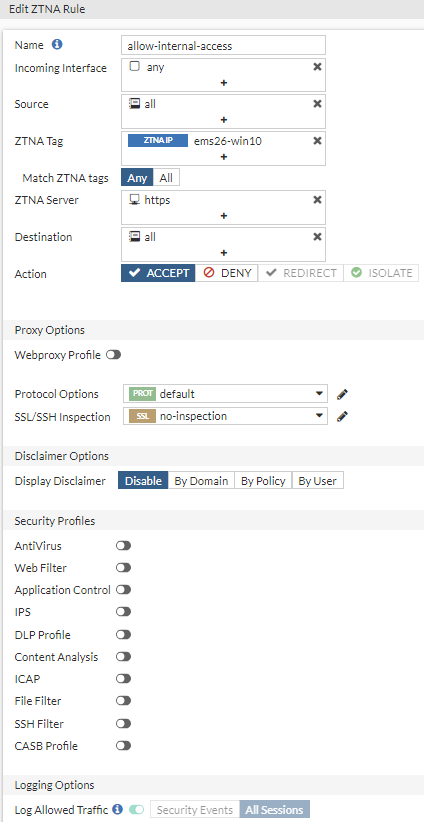This screenshot has height=822, width=424.
Task: Add a Destination entry via plus icon
Action: (x=224, y=253)
